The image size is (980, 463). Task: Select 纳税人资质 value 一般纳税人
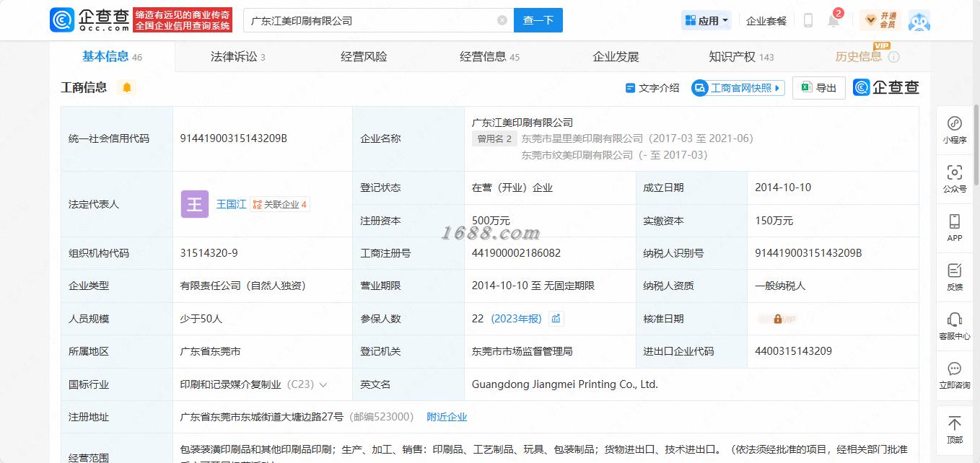(x=780, y=286)
